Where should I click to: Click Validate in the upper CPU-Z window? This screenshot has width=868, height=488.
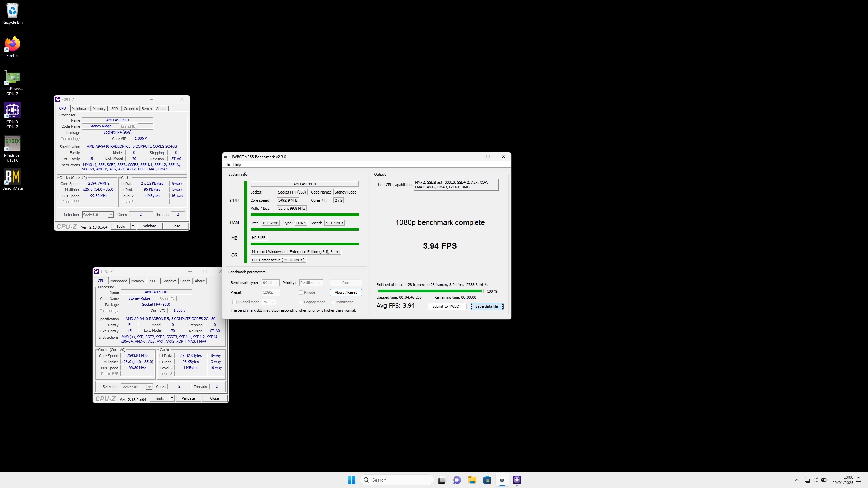(x=150, y=226)
